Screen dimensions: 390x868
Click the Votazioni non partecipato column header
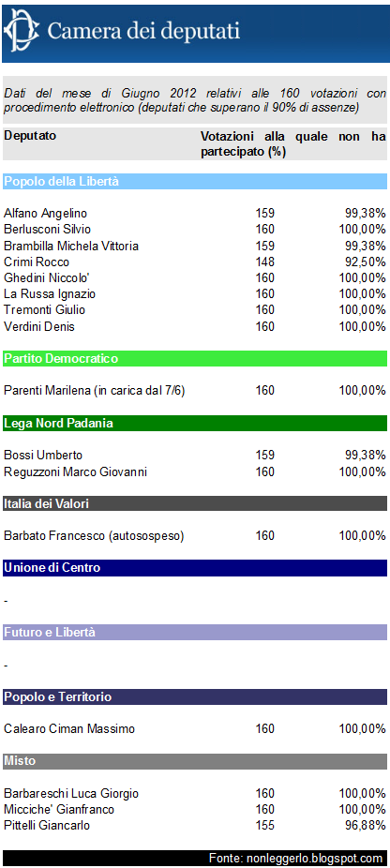(293, 144)
